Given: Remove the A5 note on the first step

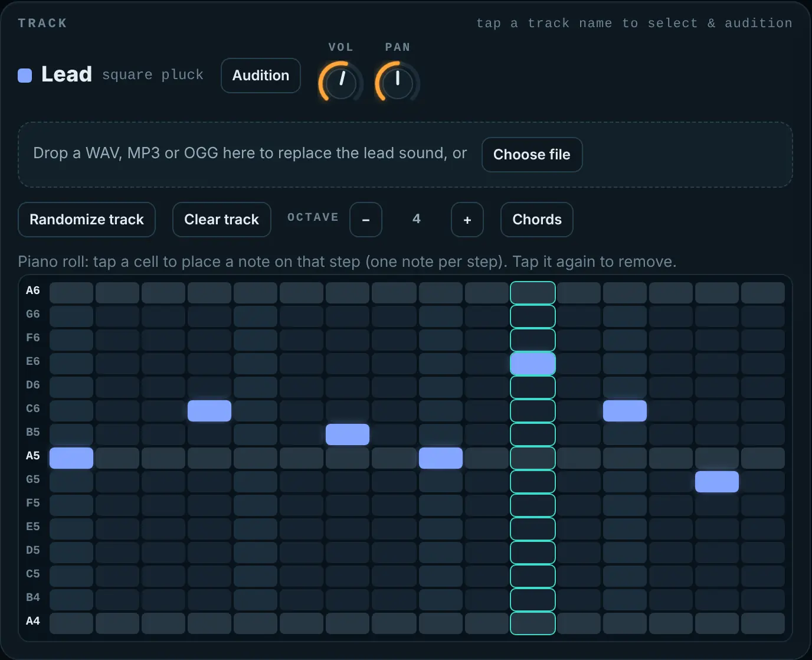Looking at the screenshot, I should [71, 458].
